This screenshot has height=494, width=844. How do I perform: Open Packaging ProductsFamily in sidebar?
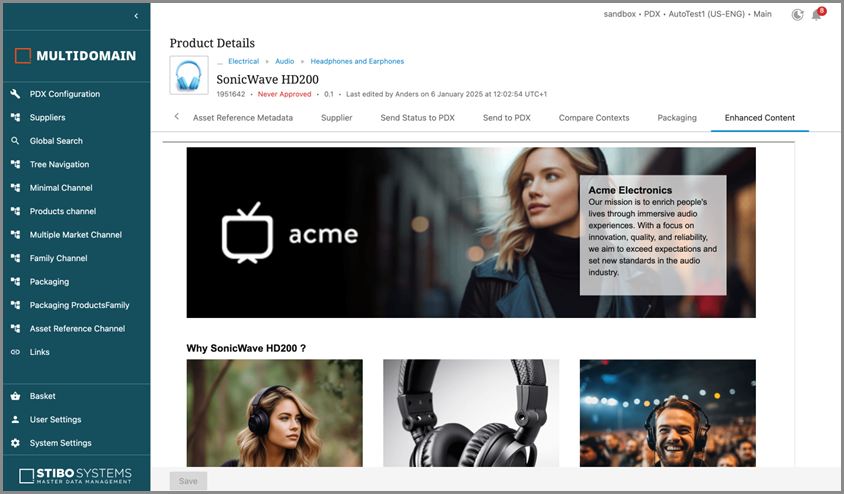tap(79, 305)
